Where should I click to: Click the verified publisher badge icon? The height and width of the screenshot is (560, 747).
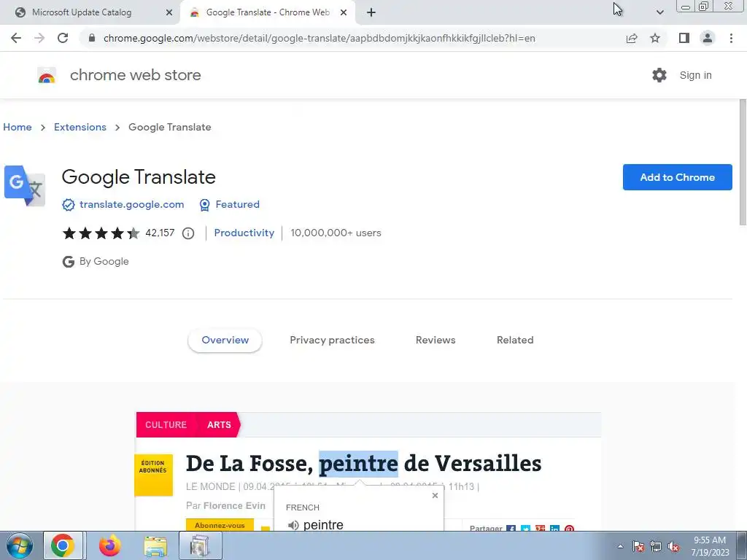pyautogui.click(x=69, y=205)
